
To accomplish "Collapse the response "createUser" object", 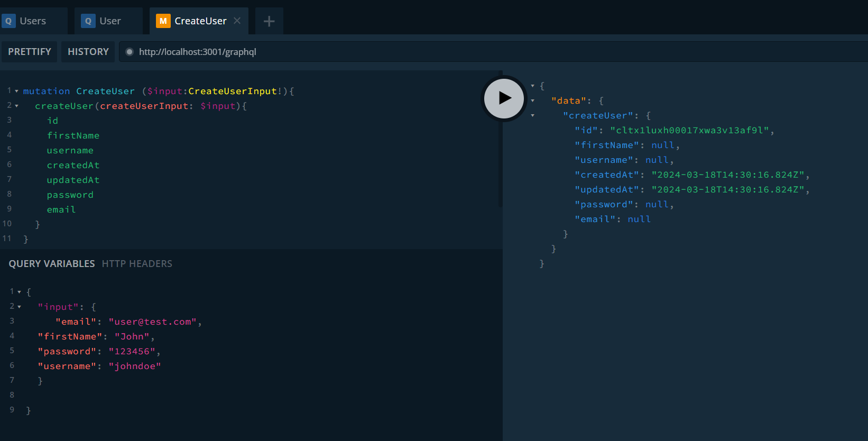I will (533, 115).
